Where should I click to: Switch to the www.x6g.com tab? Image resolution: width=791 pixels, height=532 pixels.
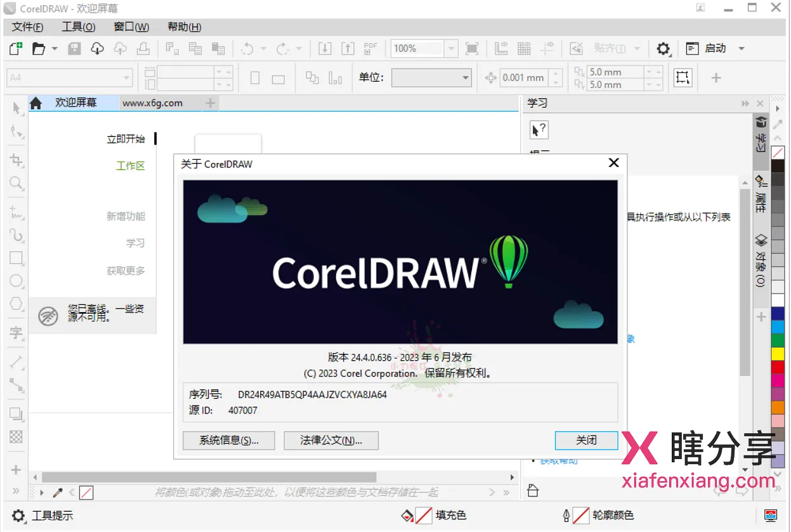152,103
